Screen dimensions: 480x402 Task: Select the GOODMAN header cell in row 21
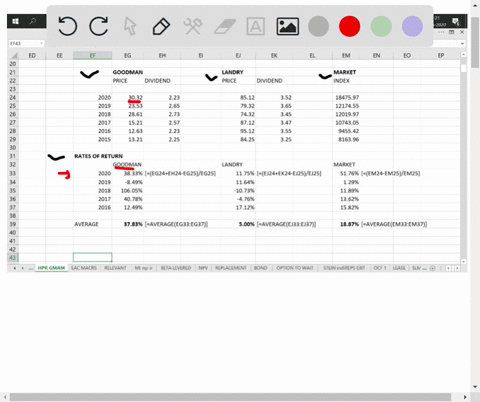(x=128, y=72)
